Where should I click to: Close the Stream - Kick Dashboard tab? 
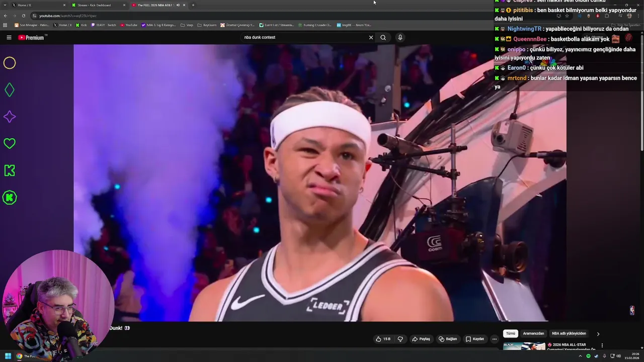click(124, 5)
